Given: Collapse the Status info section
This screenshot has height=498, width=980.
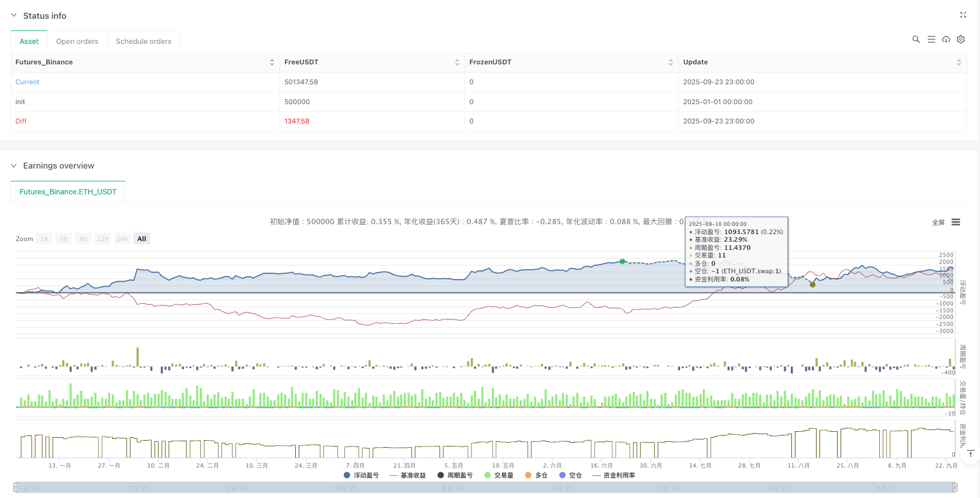Looking at the screenshot, I should [14, 16].
